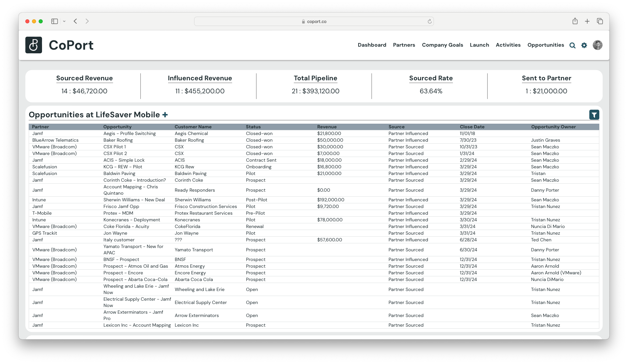Select 'Konecranes - Deployment' opportunity

(x=132, y=220)
